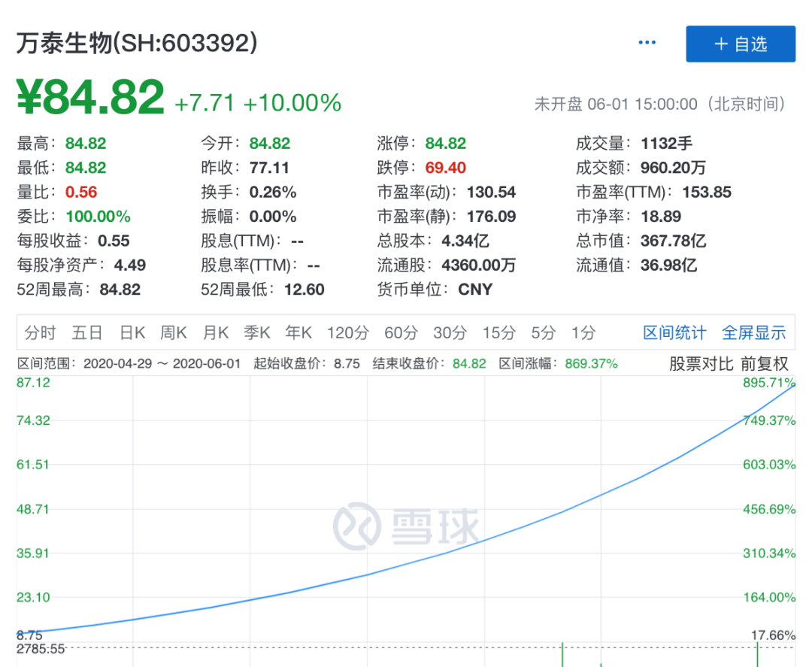Switch to 60分 interval chart
Screen dimensions: 812x667
(401, 332)
